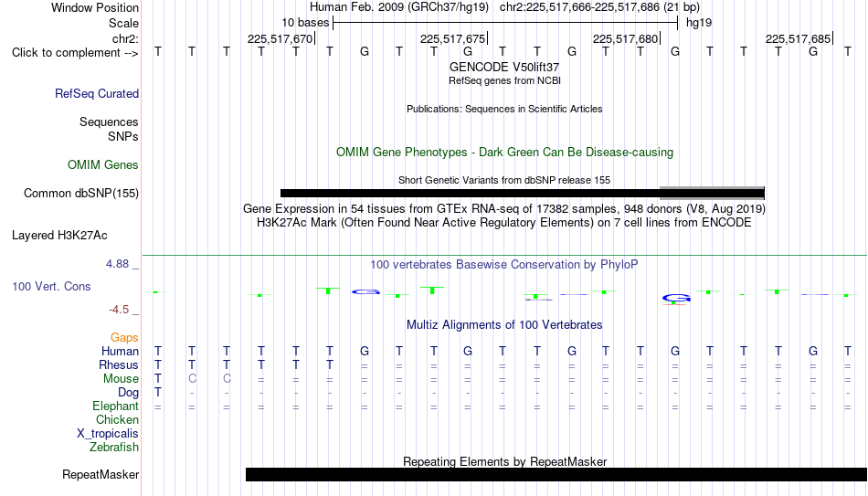Click 100 vertebrates Basewise Conservation by PhyloP title

pos(503,265)
